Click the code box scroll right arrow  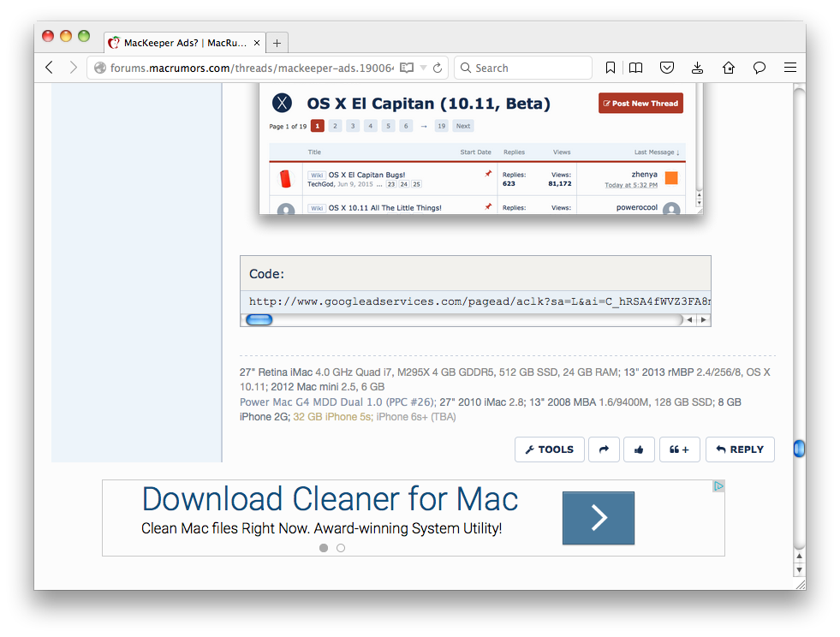(703, 320)
